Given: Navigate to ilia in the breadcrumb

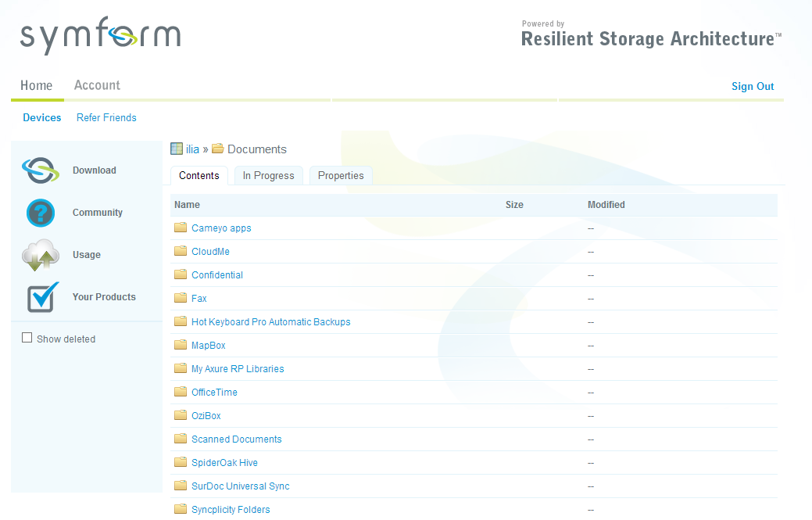Looking at the screenshot, I should [192, 149].
